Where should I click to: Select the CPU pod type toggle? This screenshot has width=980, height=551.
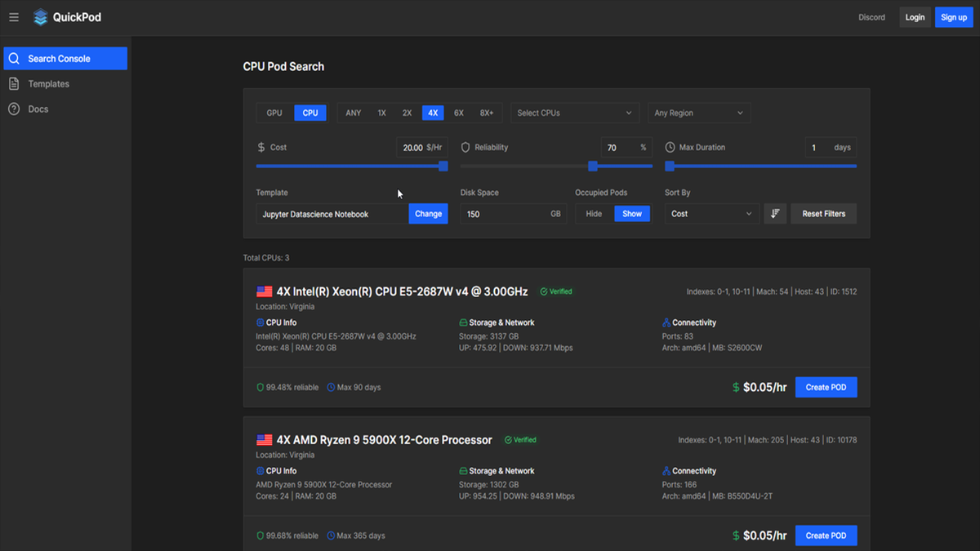click(x=310, y=113)
